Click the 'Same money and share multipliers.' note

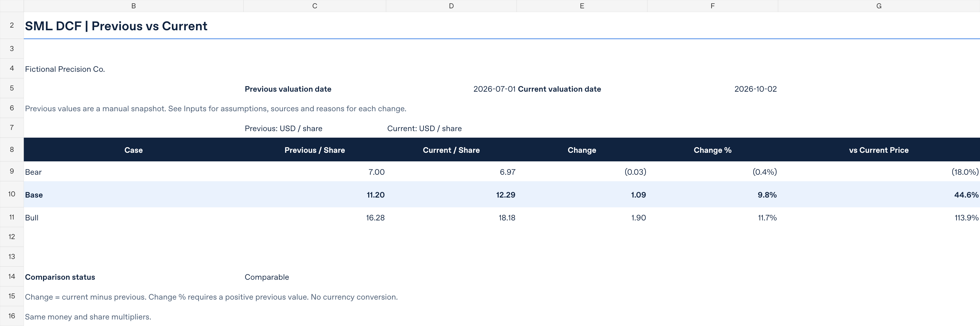(x=88, y=317)
